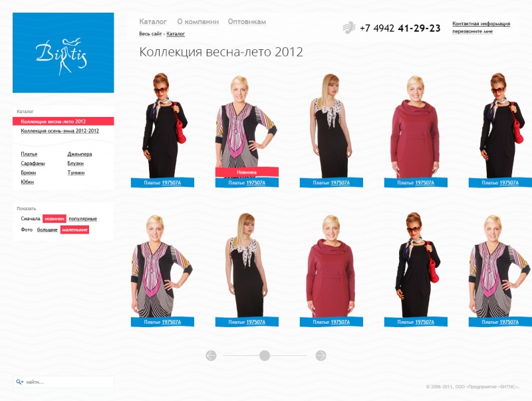Open Контактная информация link
This screenshot has height=401, width=532.
click(481, 24)
